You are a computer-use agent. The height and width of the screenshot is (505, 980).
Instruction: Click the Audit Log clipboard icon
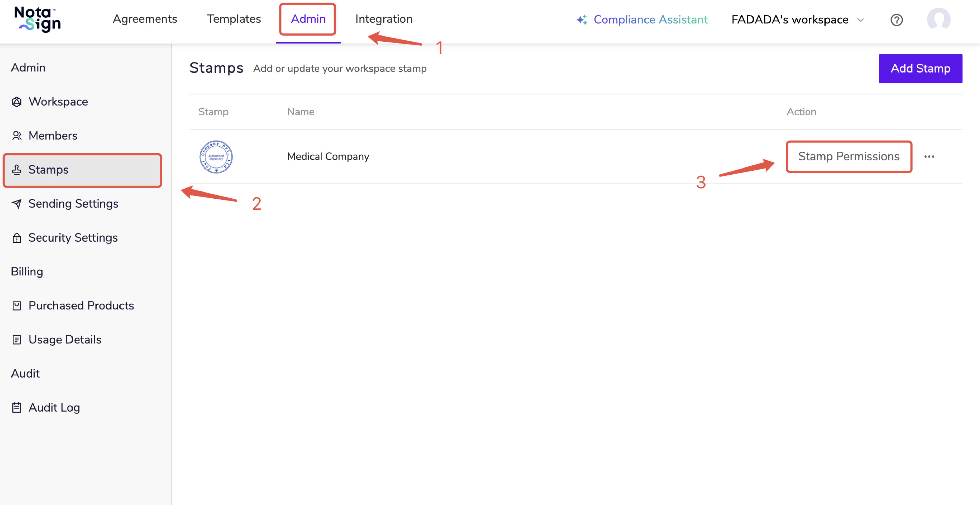point(17,408)
